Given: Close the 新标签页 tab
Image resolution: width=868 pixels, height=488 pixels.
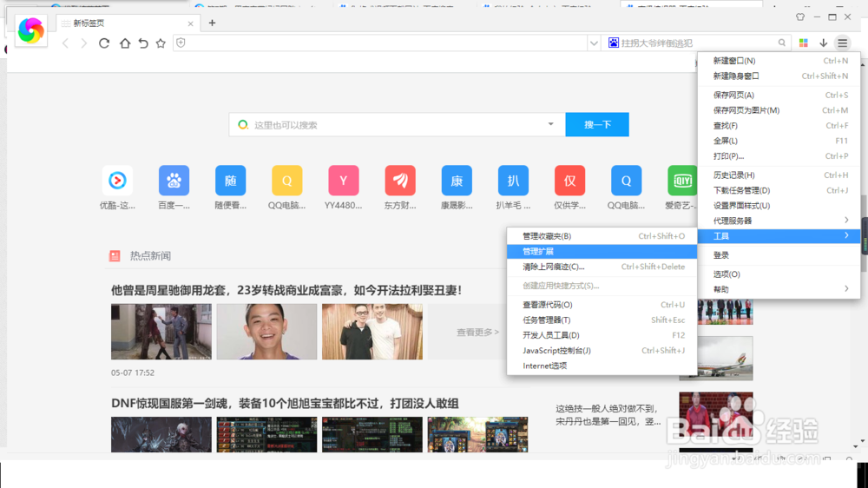Looking at the screenshot, I should (190, 23).
